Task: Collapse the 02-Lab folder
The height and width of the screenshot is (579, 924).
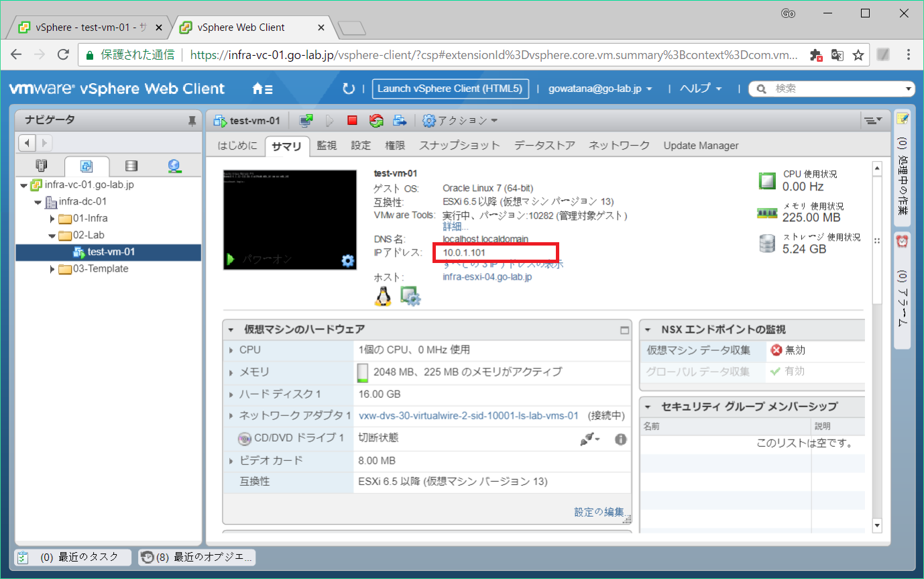Action: (x=53, y=235)
